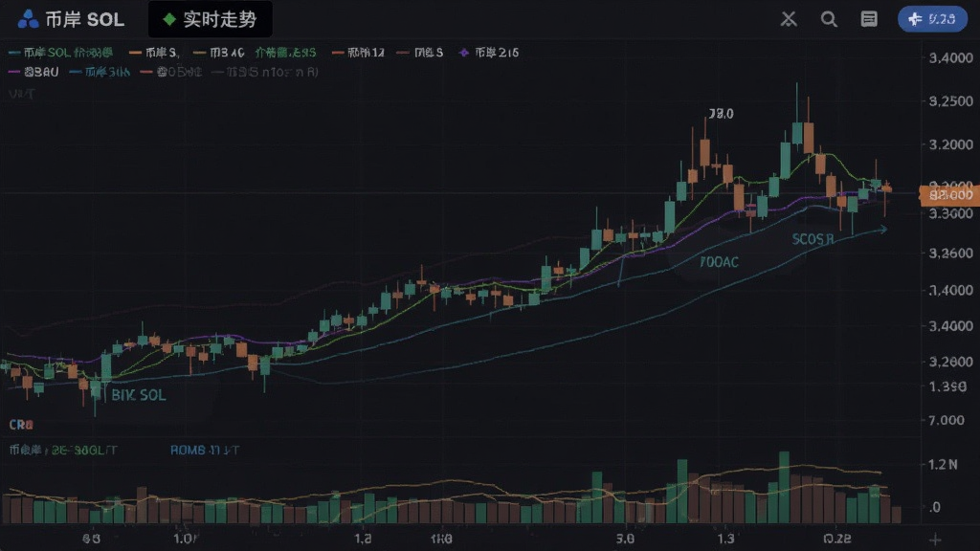Click the 7OOAC annotation on the chart
This screenshot has height=551, width=980.
719,262
